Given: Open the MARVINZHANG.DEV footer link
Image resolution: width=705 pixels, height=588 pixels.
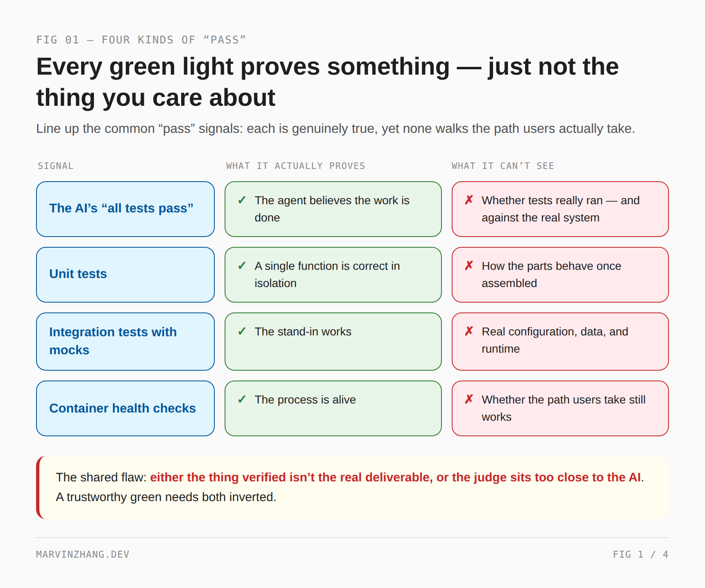Looking at the screenshot, I should coord(83,554).
